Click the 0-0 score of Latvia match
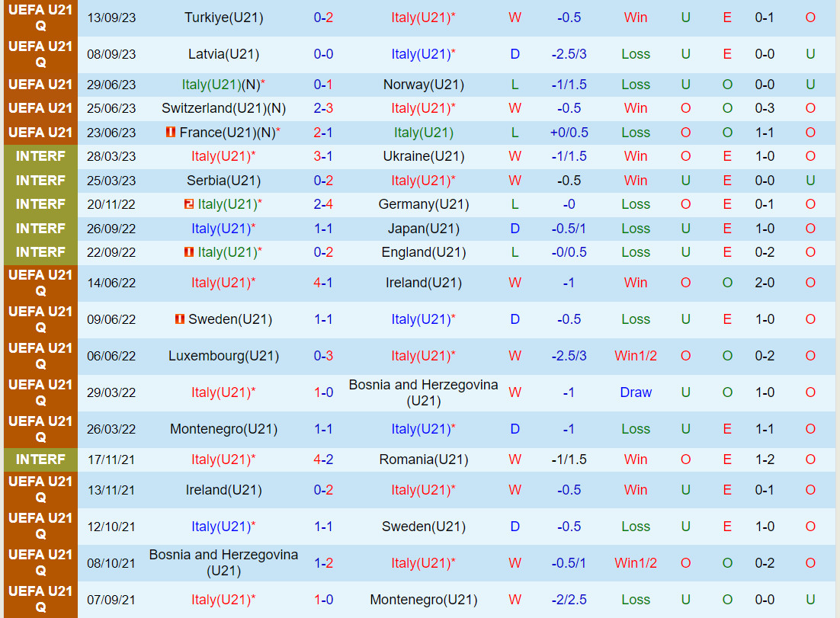 coord(323,54)
